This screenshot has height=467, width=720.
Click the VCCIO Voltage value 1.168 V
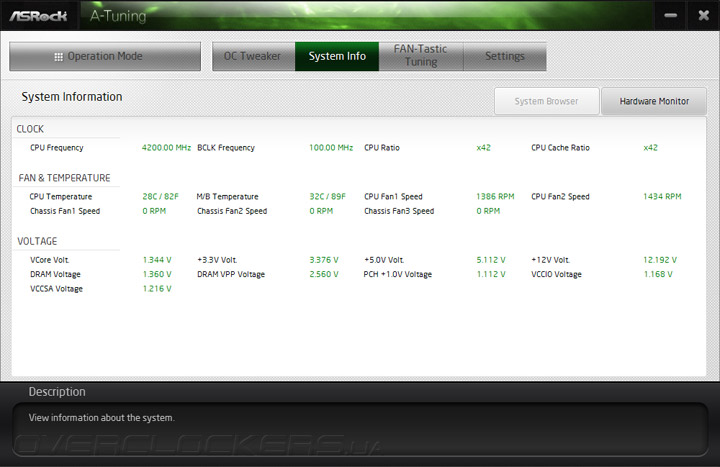[x=658, y=274]
